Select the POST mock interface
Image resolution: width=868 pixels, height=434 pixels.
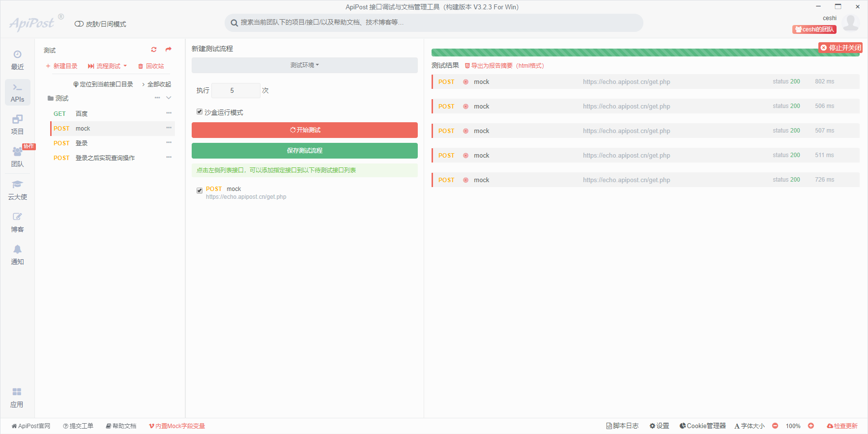pyautogui.click(x=113, y=129)
